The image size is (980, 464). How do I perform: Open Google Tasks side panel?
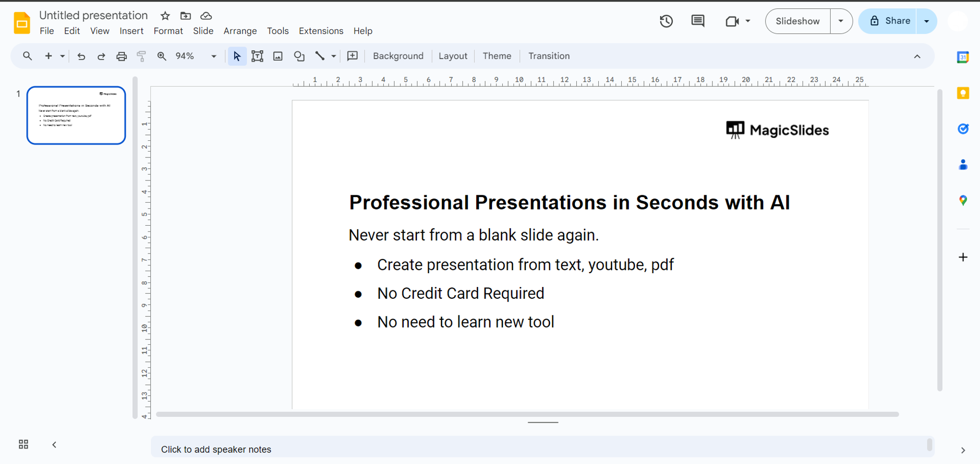[963, 129]
